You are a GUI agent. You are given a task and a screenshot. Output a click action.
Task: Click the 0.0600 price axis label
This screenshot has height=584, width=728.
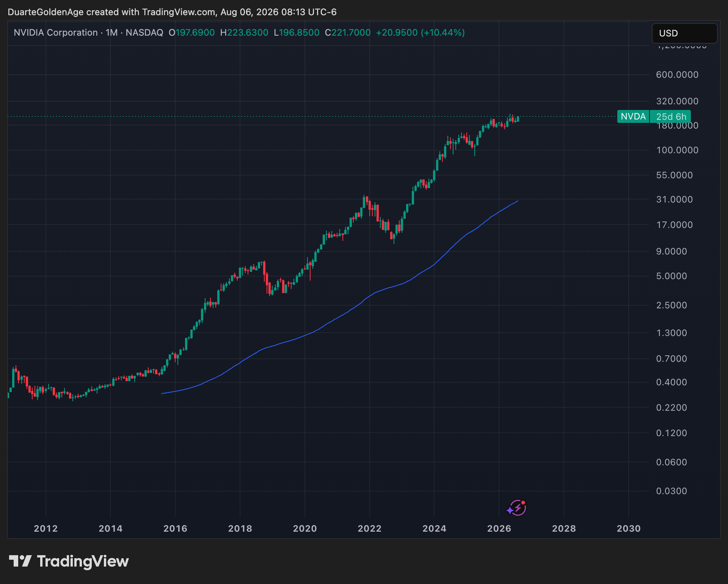672,462
